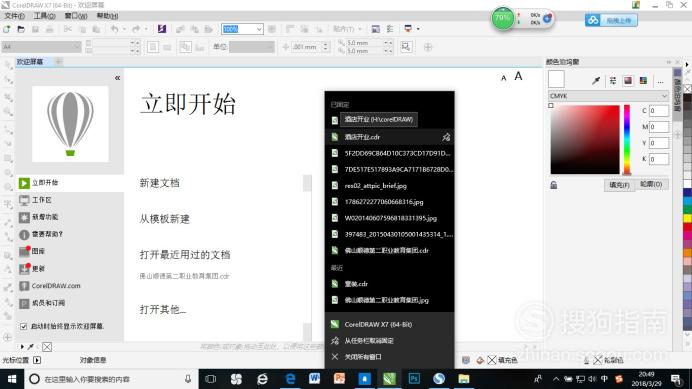692x389 pixels.
Task: Click the lock icon in color docker
Action: click(554, 185)
